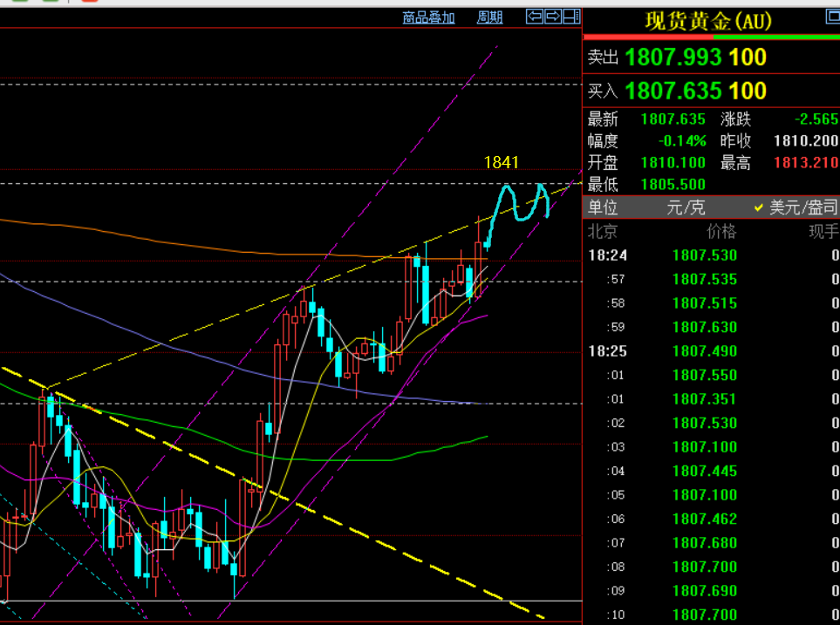
Task: Select the :58 tick at 1807.515
Action: pos(712,303)
